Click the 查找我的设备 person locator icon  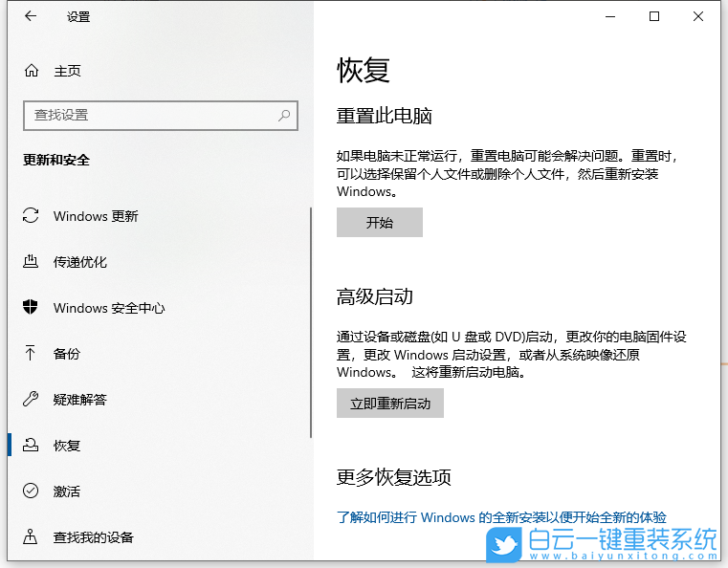(x=31, y=536)
